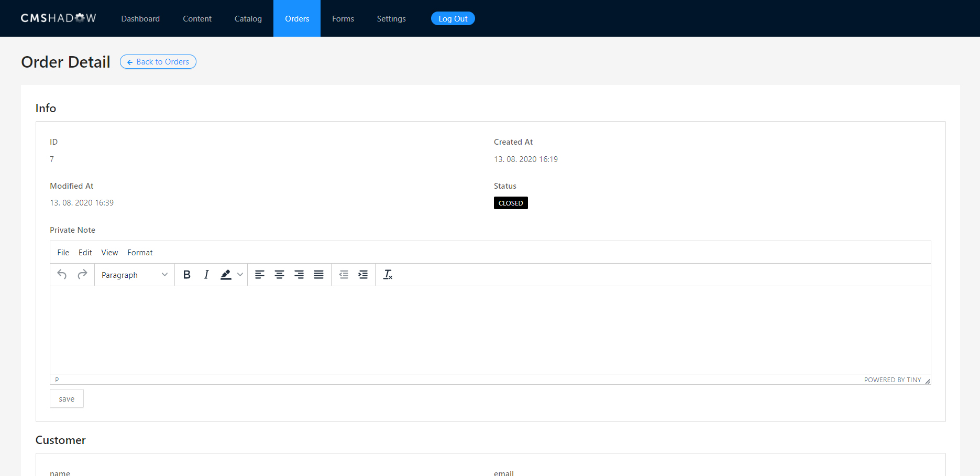Align text center
This screenshot has height=476, width=980.
click(280, 275)
